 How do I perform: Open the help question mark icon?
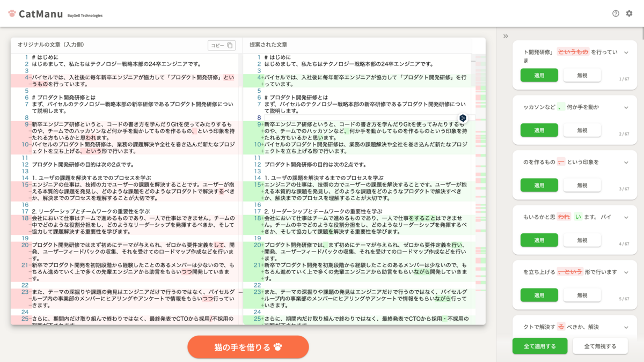616,13
